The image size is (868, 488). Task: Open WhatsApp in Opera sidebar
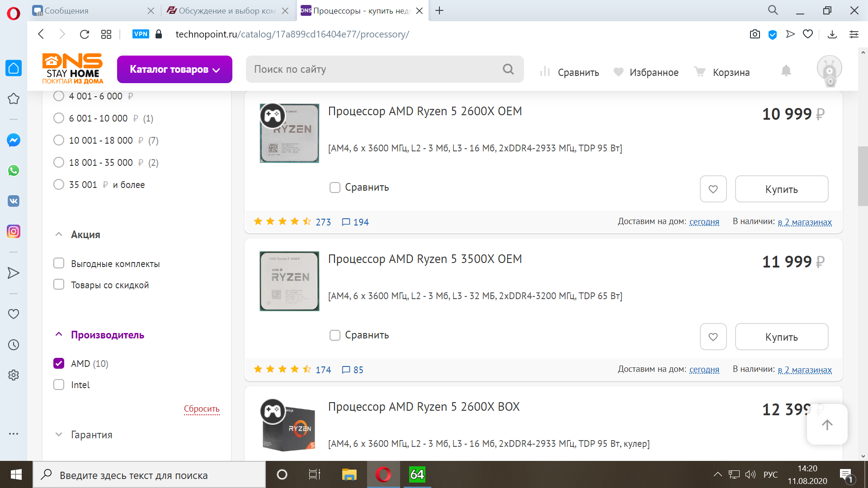[x=14, y=170]
